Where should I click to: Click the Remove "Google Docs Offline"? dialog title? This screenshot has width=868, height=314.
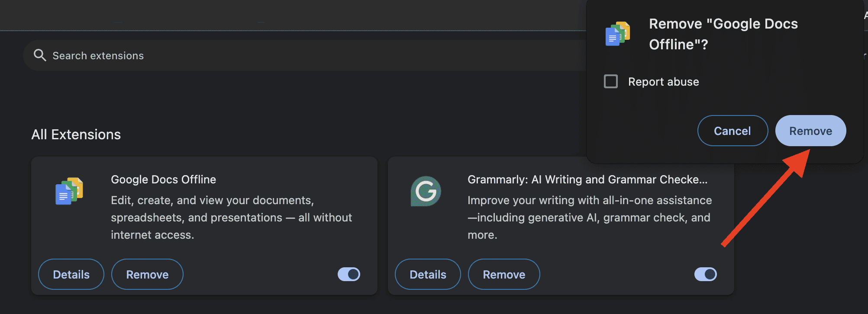[x=723, y=34]
